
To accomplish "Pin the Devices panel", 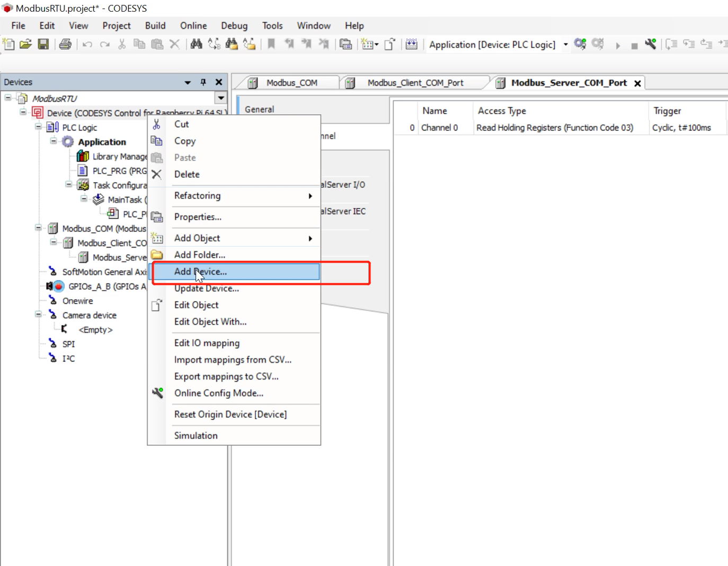I will pos(203,82).
